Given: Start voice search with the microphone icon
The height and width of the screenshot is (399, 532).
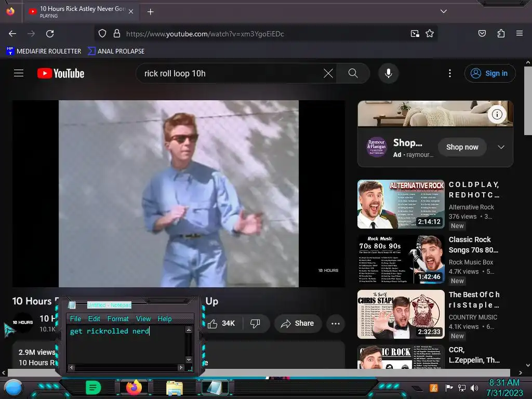Looking at the screenshot, I should tap(389, 73).
